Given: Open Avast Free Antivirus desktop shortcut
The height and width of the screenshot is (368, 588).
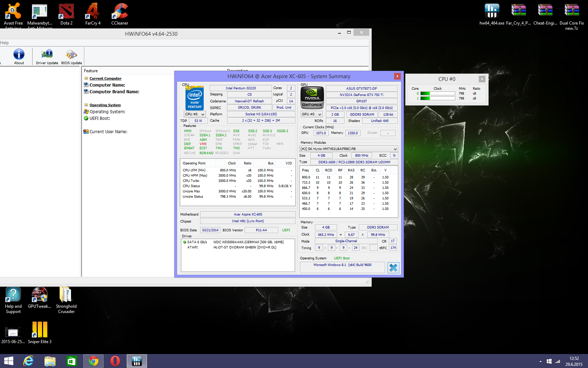Looking at the screenshot, I should click(x=13, y=15).
